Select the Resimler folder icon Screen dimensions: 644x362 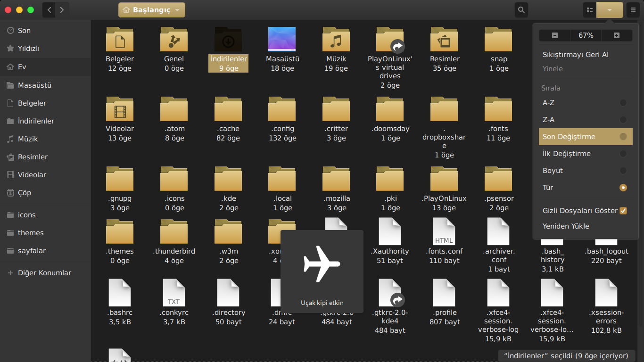click(x=444, y=39)
